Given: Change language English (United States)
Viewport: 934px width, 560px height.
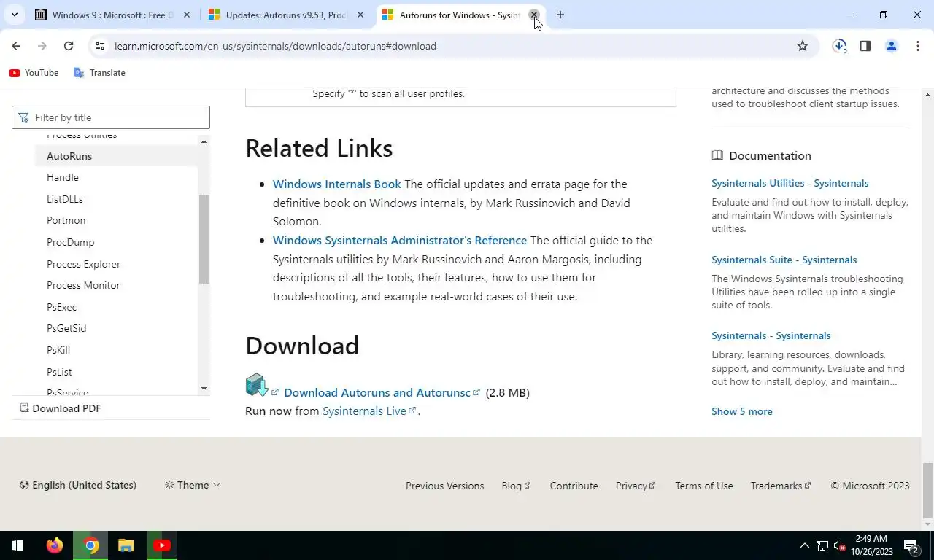Looking at the screenshot, I should 78,485.
